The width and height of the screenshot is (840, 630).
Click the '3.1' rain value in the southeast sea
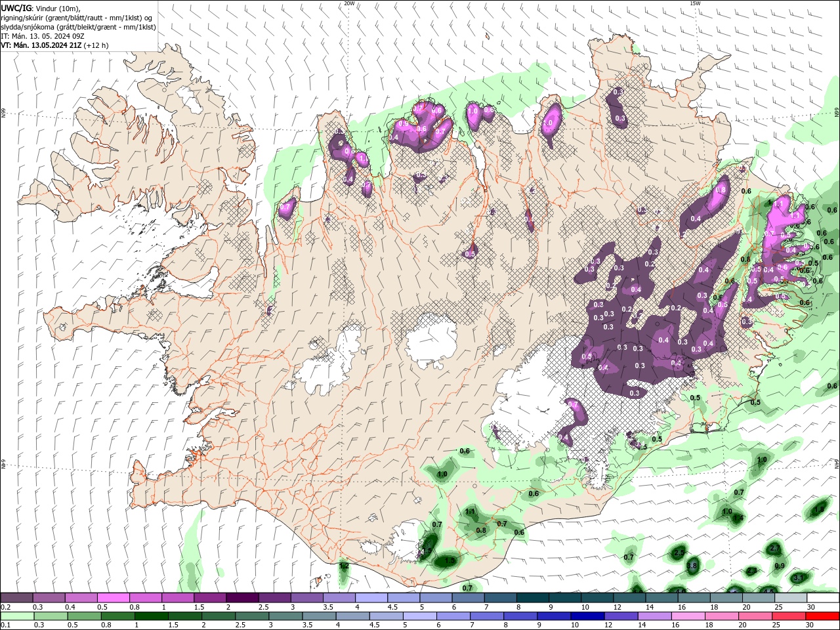[799, 577]
